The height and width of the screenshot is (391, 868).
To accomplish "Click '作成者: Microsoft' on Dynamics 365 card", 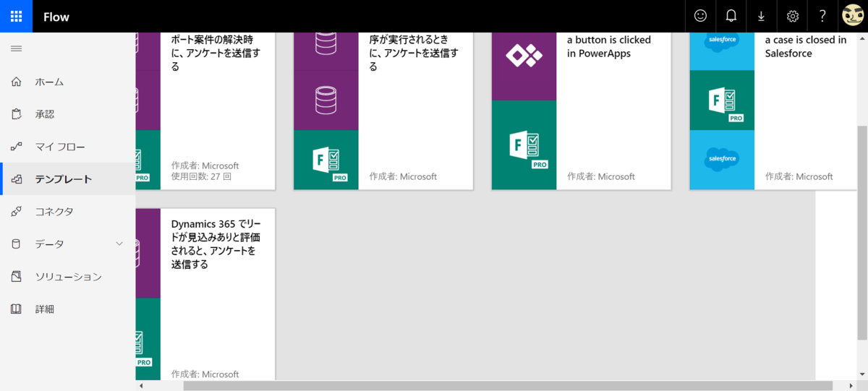I will click(x=205, y=374).
